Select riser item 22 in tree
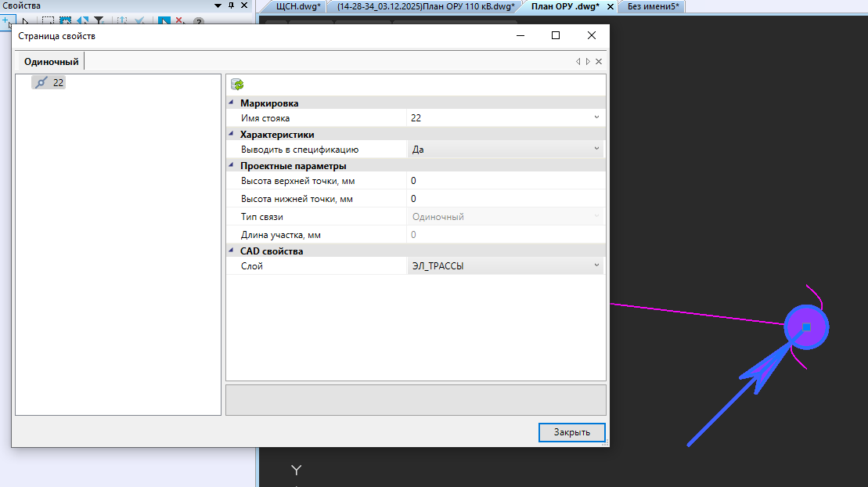This screenshot has width=868, height=487. [50, 82]
